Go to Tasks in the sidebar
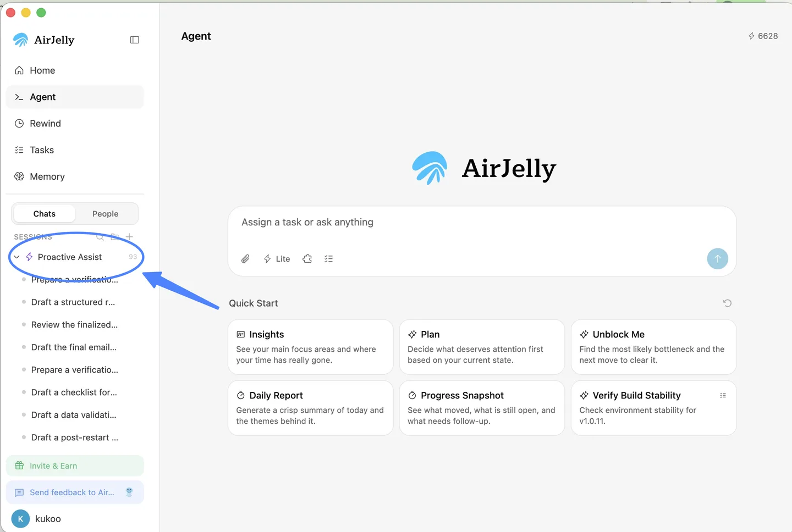 [x=75, y=150]
